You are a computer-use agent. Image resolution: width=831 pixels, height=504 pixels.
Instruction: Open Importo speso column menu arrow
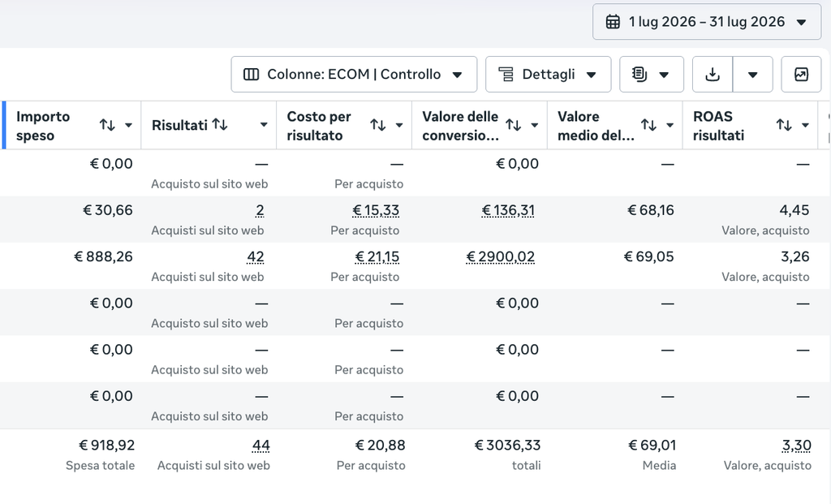click(128, 126)
